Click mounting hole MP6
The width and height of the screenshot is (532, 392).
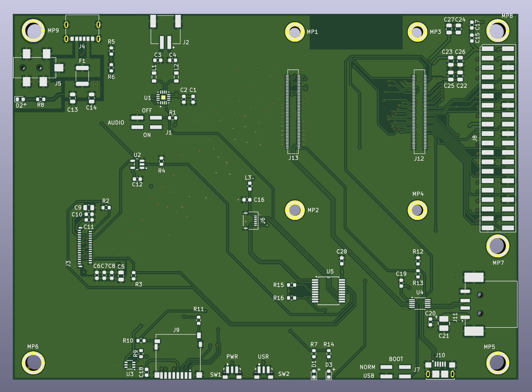point(33,363)
